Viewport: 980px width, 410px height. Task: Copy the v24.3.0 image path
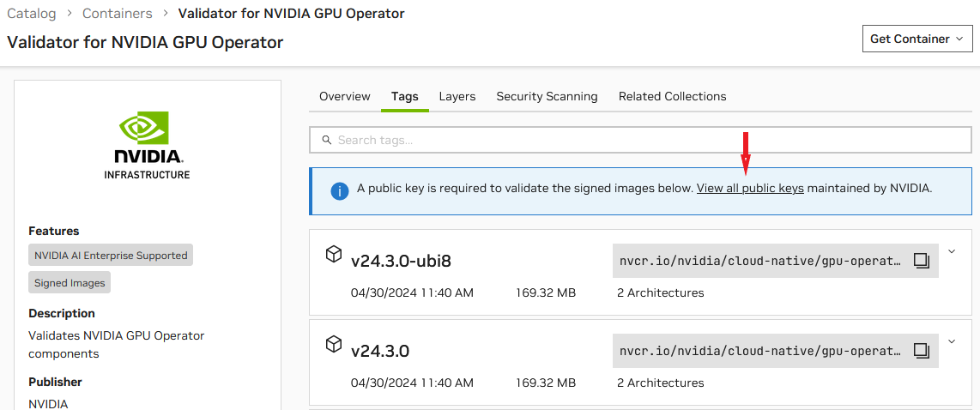click(922, 352)
